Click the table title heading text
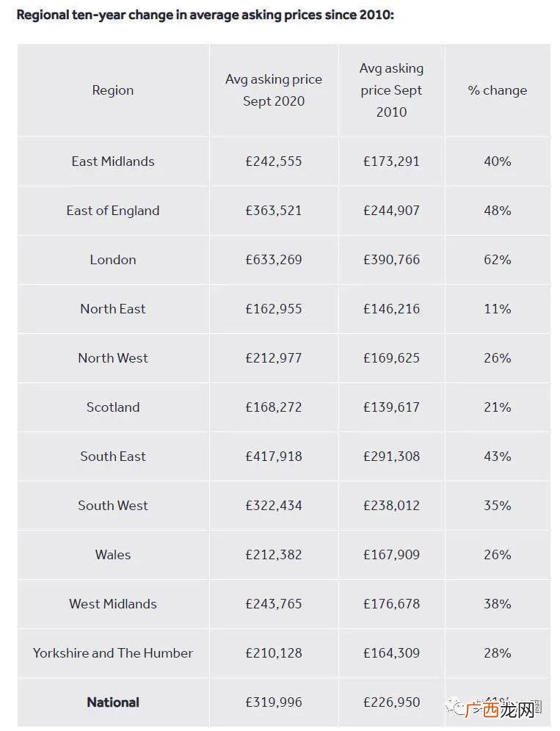 click(206, 15)
